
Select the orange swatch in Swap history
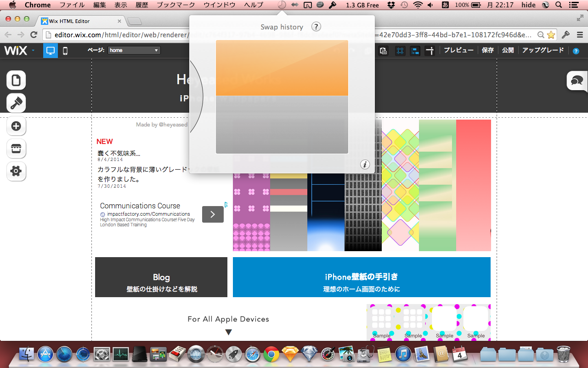click(x=282, y=68)
